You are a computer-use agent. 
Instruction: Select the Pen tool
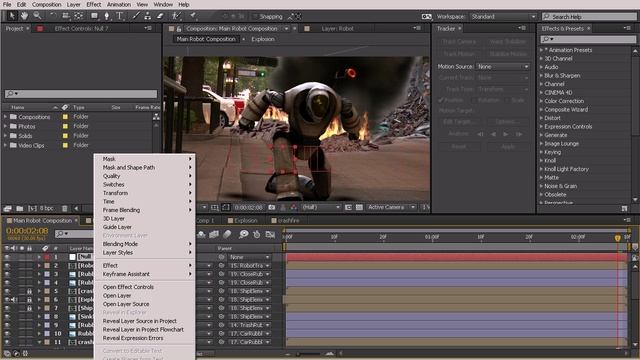[x=107, y=16]
